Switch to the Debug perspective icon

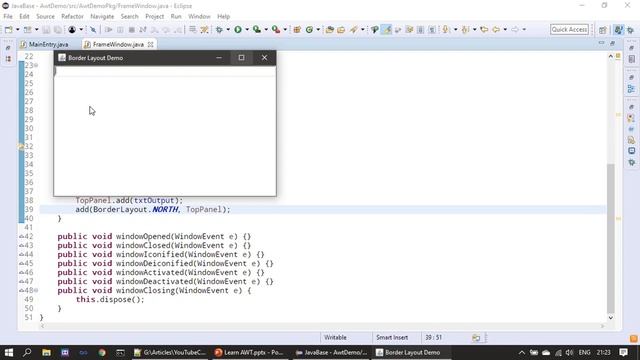631,30
